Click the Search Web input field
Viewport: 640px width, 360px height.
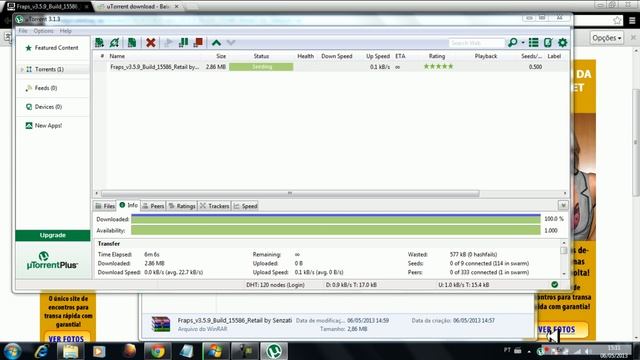pyautogui.click(x=476, y=43)
